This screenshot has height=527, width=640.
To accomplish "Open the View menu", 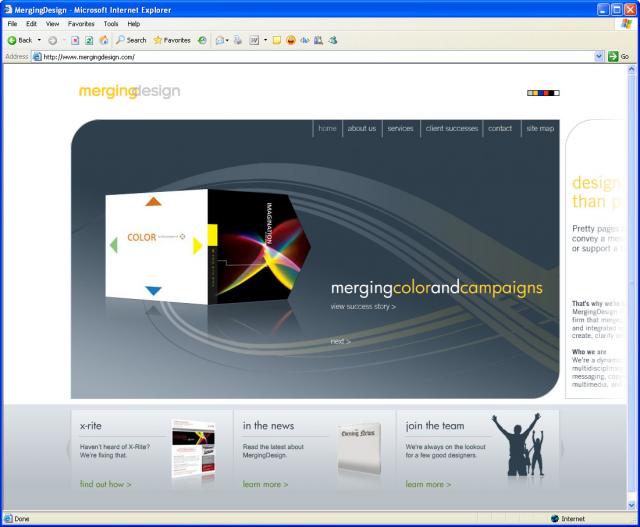I will click(x=52, y=23).
